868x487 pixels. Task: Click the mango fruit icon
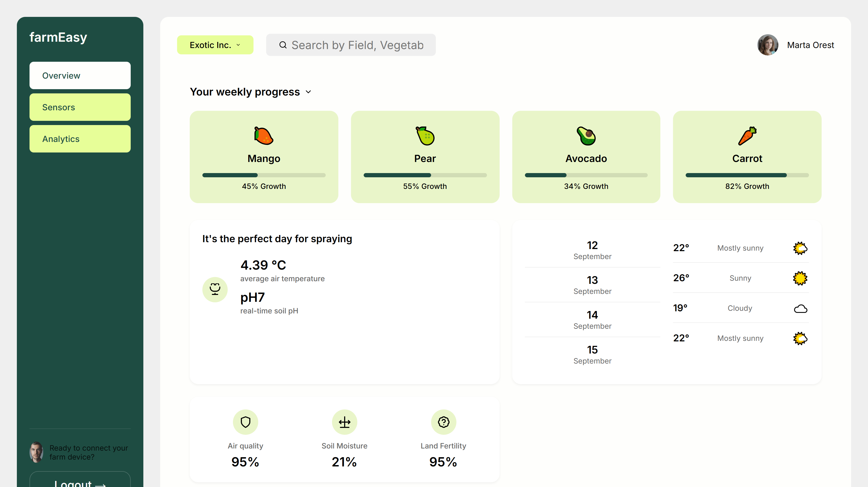[x=264, y=136]
